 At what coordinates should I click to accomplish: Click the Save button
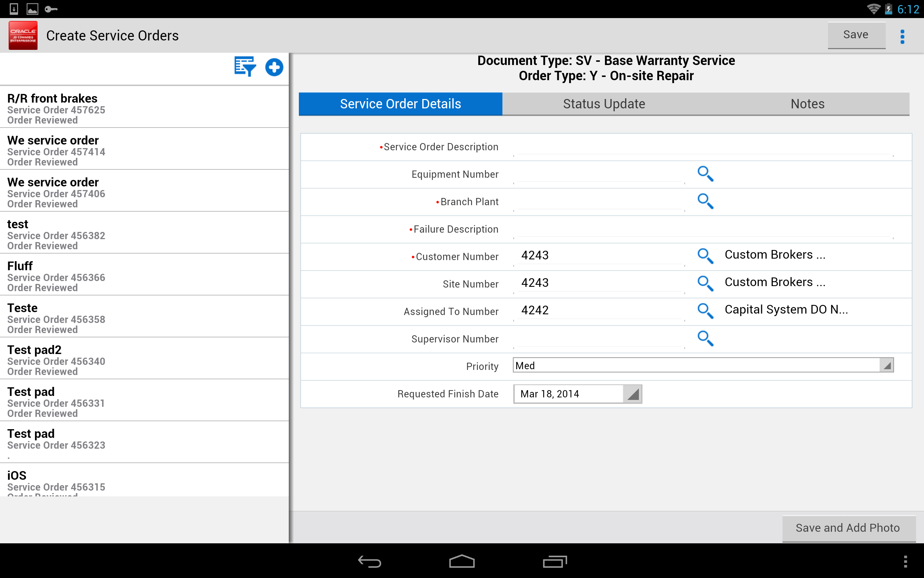click(x=857, y=35)
